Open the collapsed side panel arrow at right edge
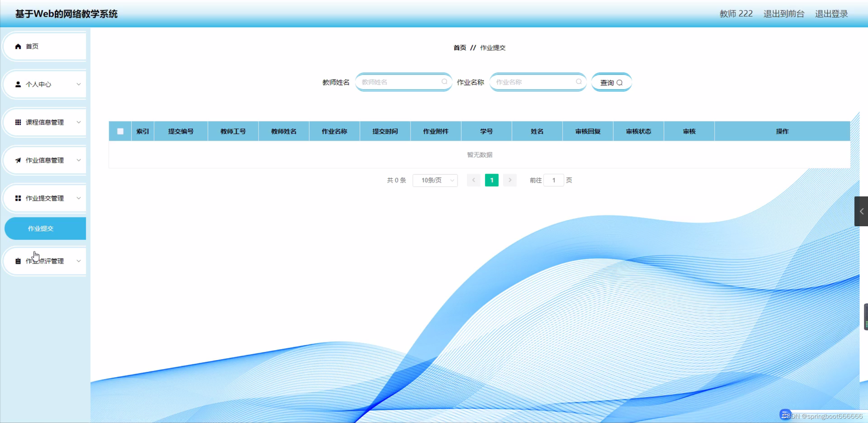This screenshot has height=423, width=868. point(861,211)
